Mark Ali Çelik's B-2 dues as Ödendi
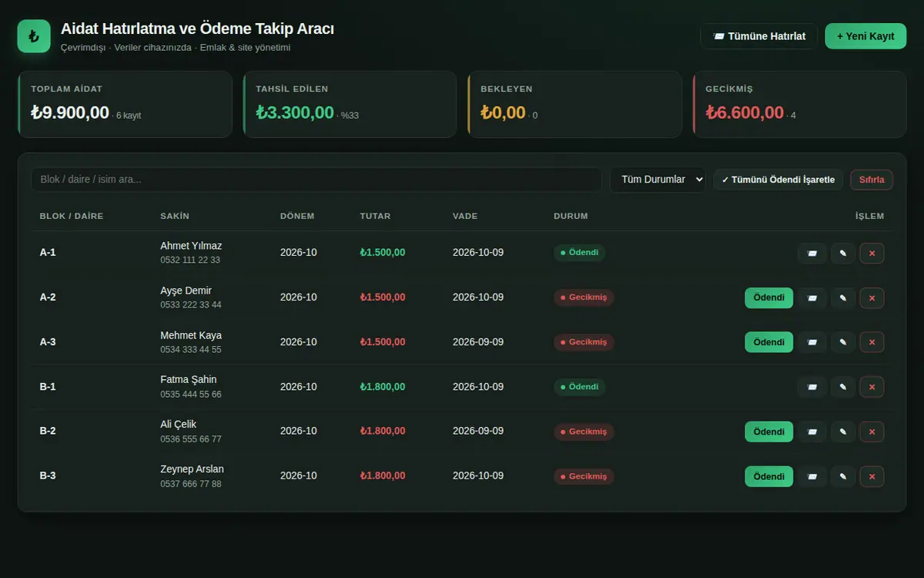Image resolution: width=924 pixels, height=578 pixels. click(x=768, y=432)
